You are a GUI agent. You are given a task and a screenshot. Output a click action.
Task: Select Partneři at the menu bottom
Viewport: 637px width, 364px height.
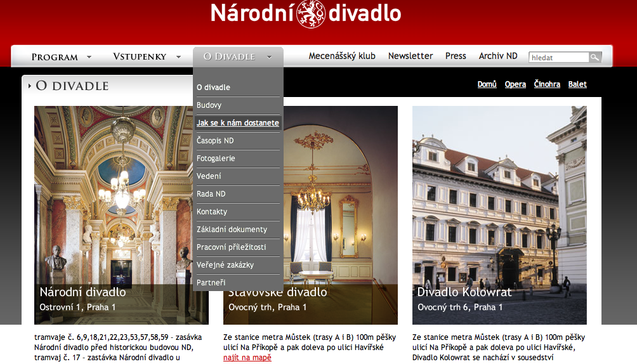click(211, 283)
